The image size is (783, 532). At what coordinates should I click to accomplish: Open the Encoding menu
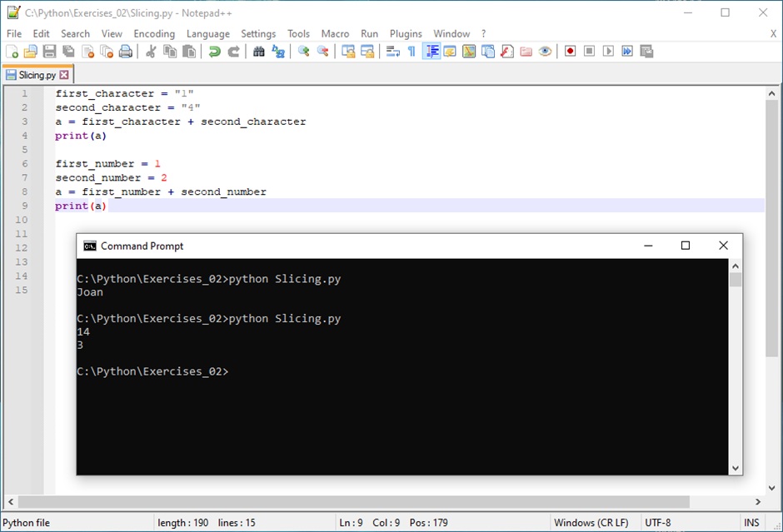pyautogui.click(x=154, y=34)
